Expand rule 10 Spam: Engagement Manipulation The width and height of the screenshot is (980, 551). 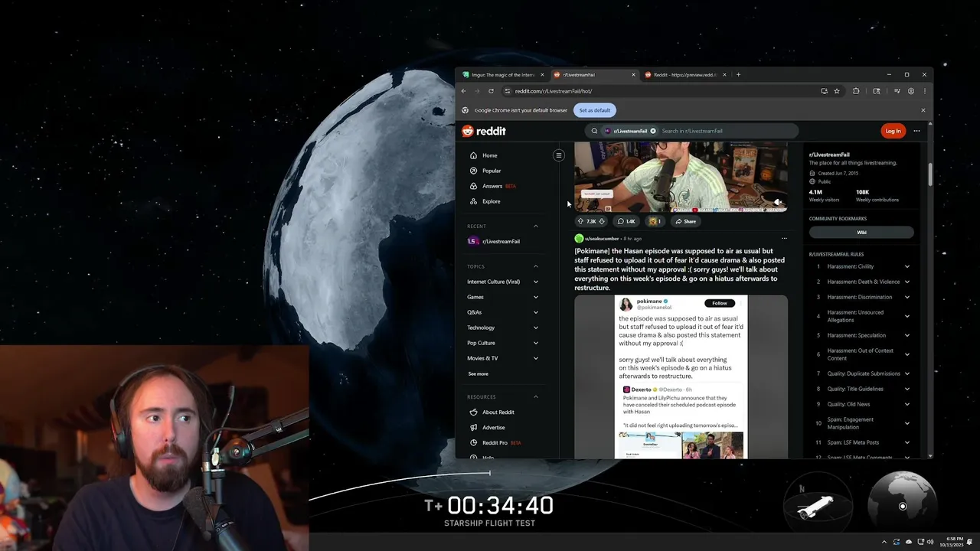point(907,423)
